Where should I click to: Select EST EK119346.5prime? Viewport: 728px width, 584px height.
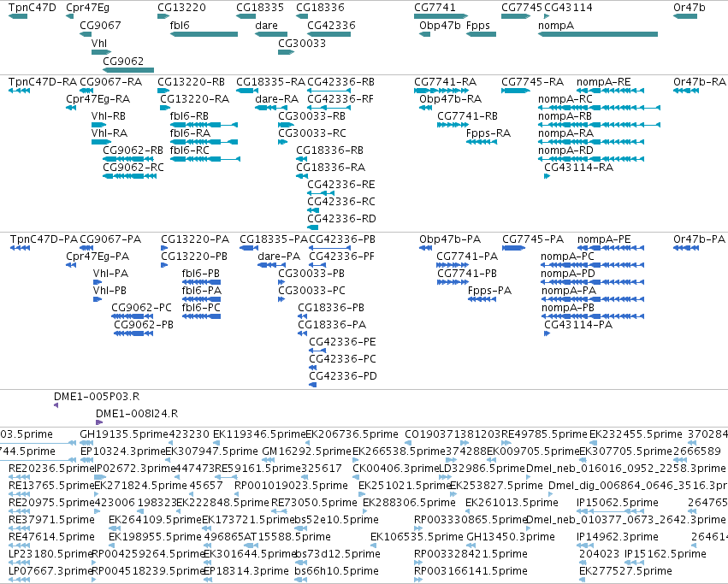pyautogui.click(x=259, y=434)
